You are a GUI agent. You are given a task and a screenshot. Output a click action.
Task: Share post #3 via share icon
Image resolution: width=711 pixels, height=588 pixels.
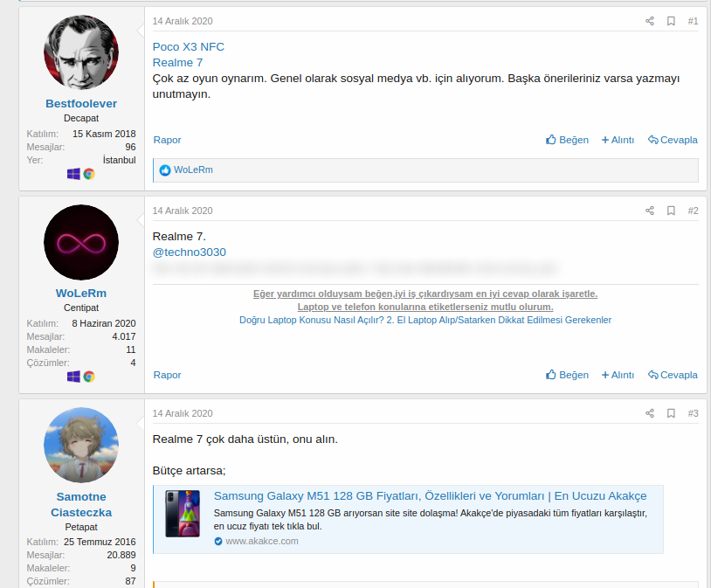point(650,413)
